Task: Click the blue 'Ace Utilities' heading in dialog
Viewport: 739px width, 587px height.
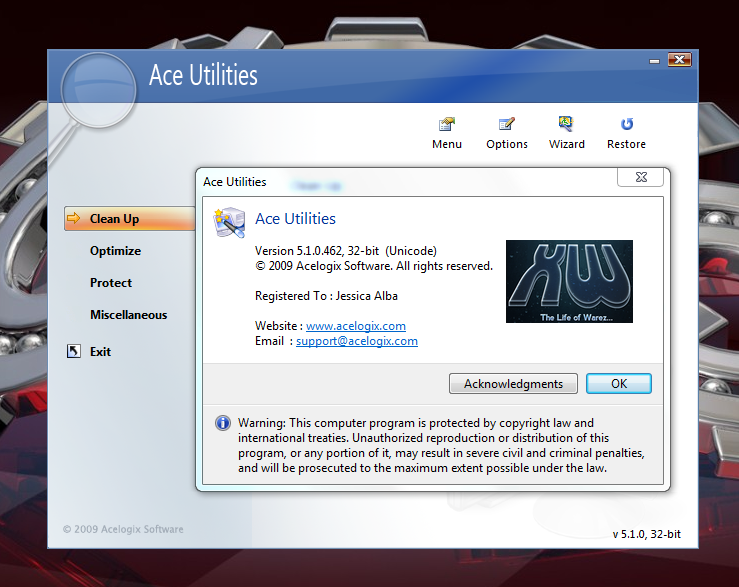Action: tap(296, 219)
